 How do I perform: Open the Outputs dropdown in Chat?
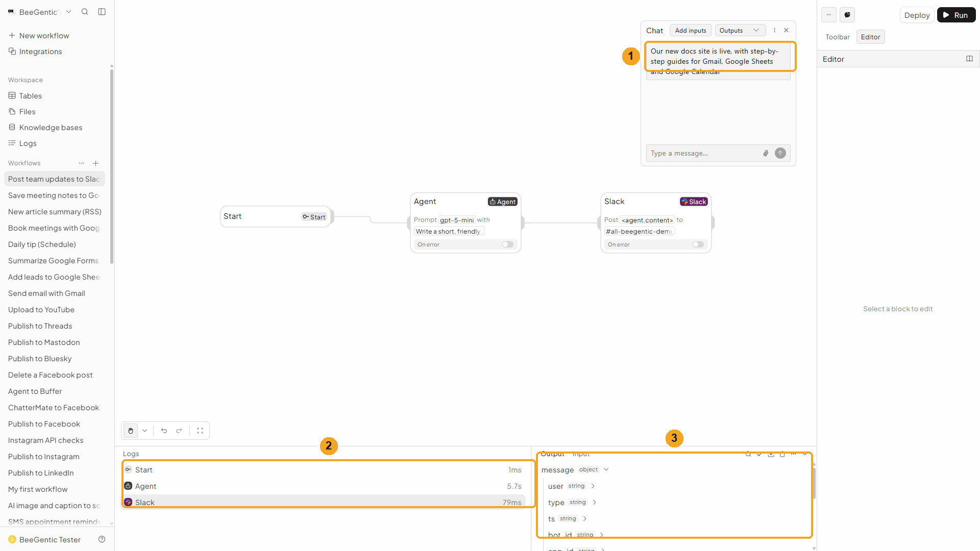(740, 31)
